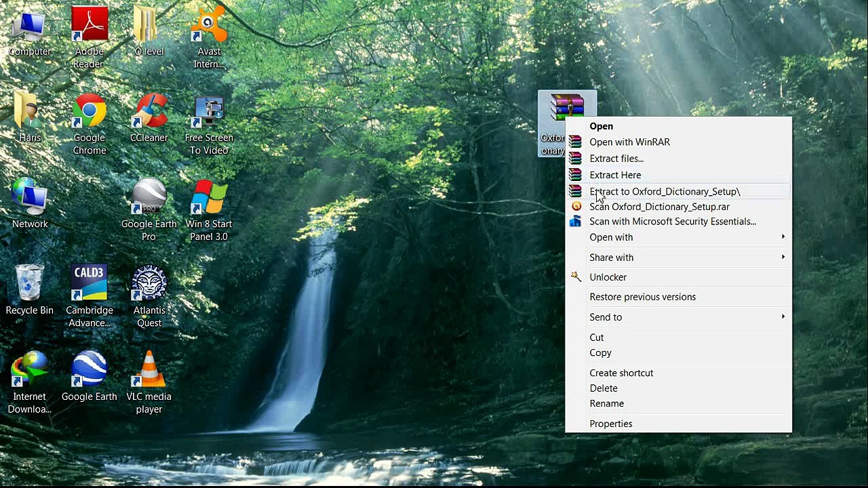Expand the Share with submenu arrow
868x488 pixels.
point(783,258)
